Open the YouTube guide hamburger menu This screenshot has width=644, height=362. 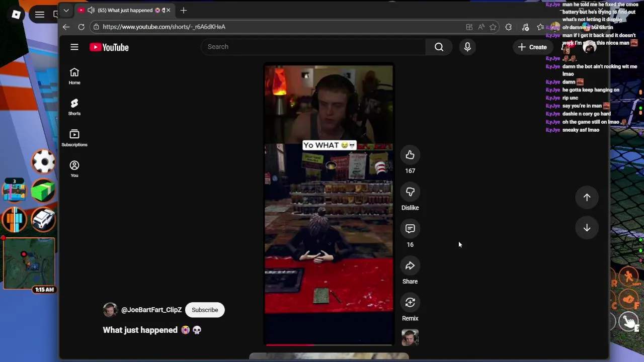(74, 47)
